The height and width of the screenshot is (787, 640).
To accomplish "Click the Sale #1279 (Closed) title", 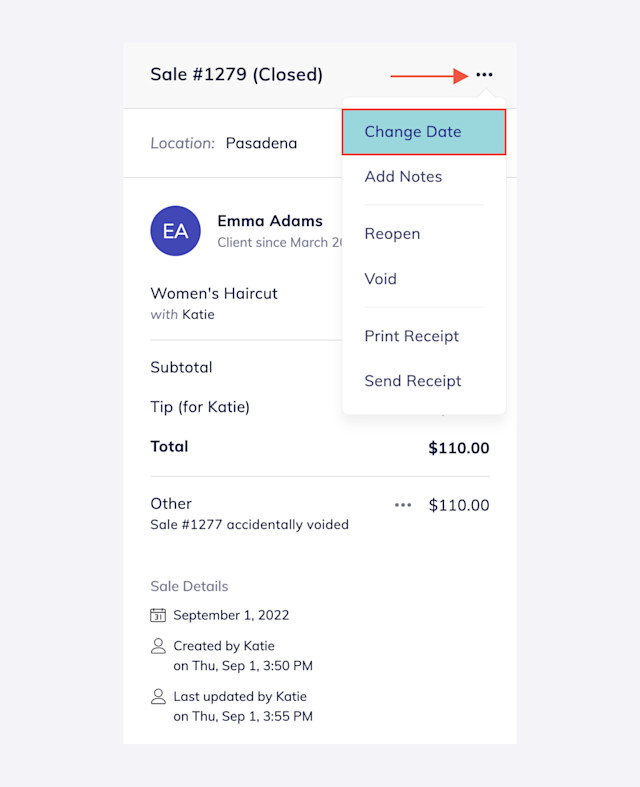I will click(236, 75).
